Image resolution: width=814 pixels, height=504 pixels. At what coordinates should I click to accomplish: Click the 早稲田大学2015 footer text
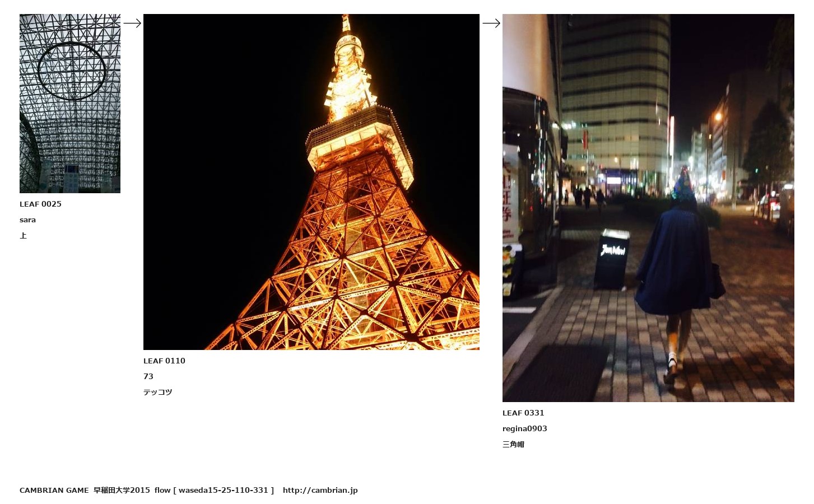tap(122, 490)
